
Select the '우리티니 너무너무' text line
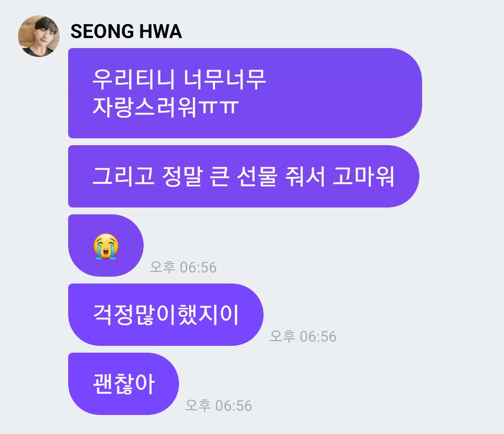click(179, 79)
